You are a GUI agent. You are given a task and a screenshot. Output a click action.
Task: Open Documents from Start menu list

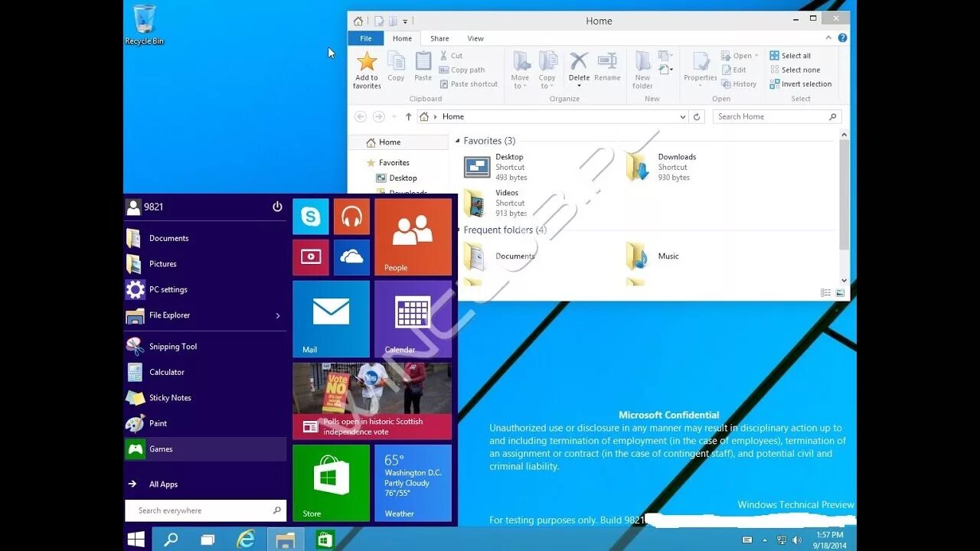[205, 238]
